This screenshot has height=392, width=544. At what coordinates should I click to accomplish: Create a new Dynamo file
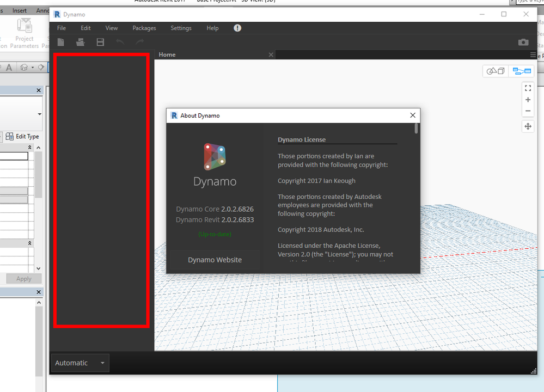pyautogui.click(x=60, y=42)
